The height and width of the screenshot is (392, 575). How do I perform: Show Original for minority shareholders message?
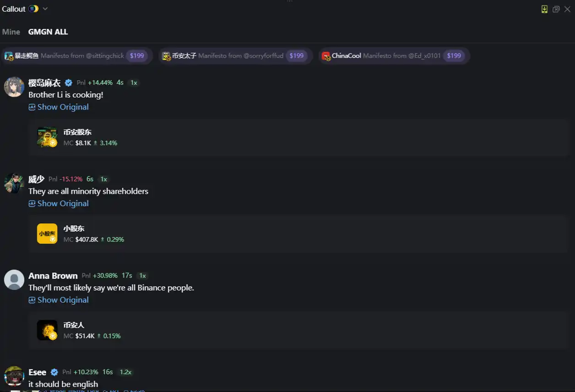click(59, 204)
